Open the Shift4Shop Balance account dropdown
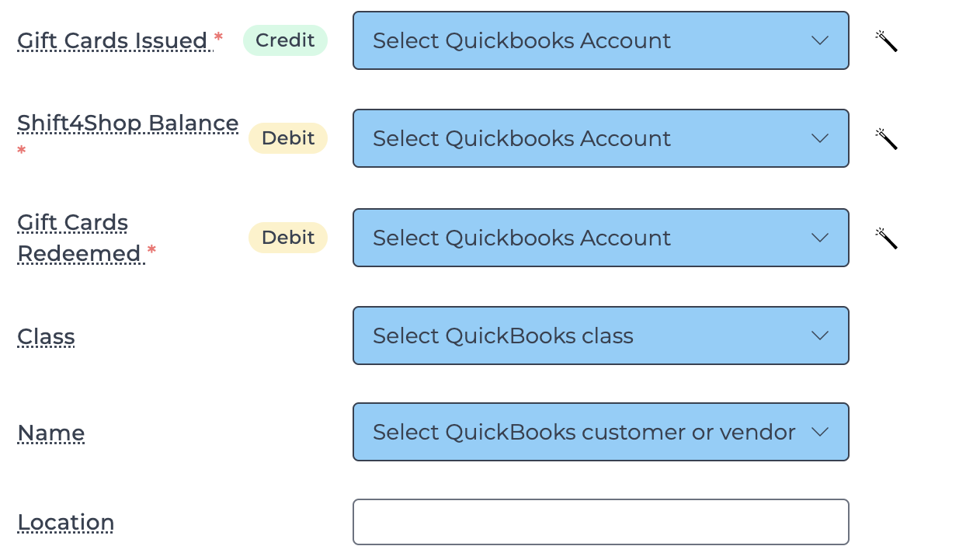The image size is (980, 553). (601, 138)
